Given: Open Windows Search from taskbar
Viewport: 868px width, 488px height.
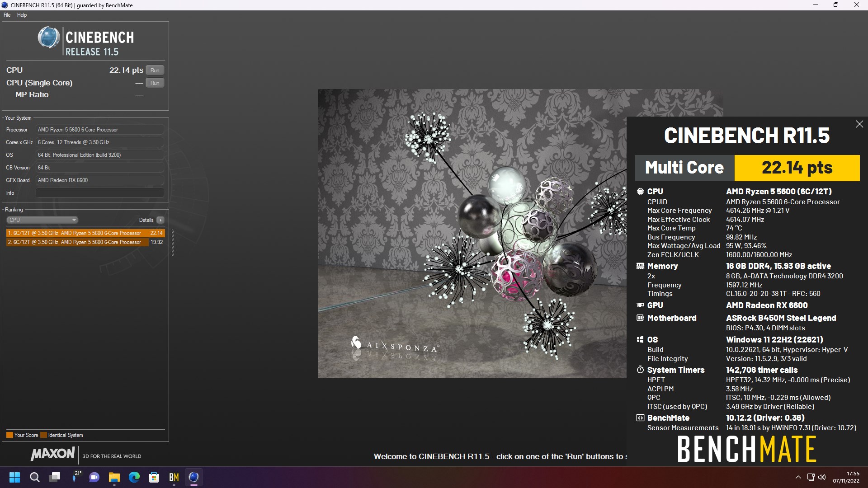Looking at the screenshot, I should coord(35,477).
